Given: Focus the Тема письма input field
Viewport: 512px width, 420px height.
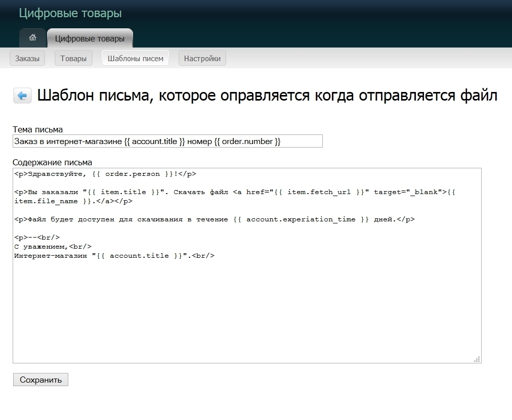Looking at the screenshot, I should pos(167,142).
